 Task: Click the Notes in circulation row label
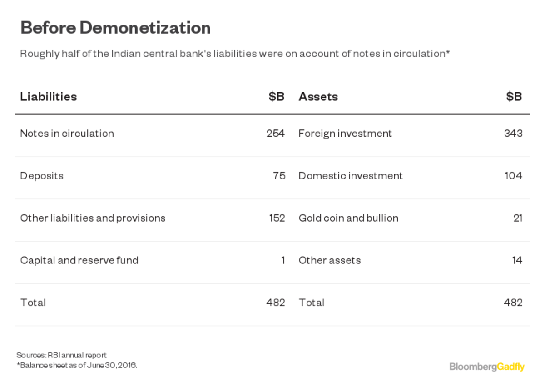coord(67,134)
